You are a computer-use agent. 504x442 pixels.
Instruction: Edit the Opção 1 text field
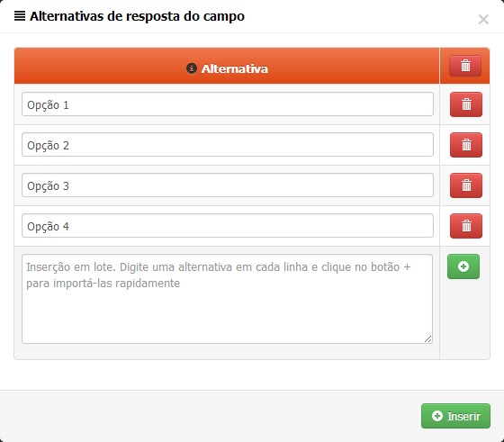(x=228, y=104)
